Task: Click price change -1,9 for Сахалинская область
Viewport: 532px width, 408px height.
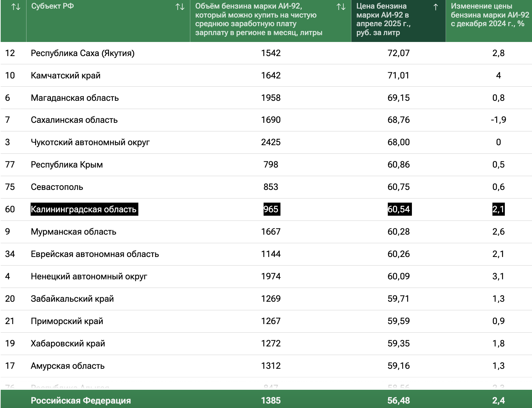Action: click(498, 120)
